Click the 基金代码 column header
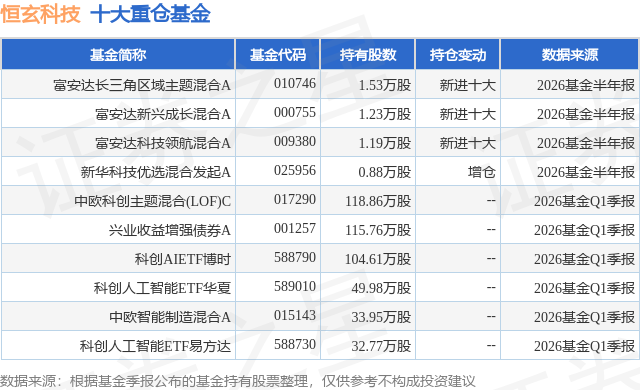The height and width of the screenshot is (390, 640). pyautogui.click(x=278, y=55)
